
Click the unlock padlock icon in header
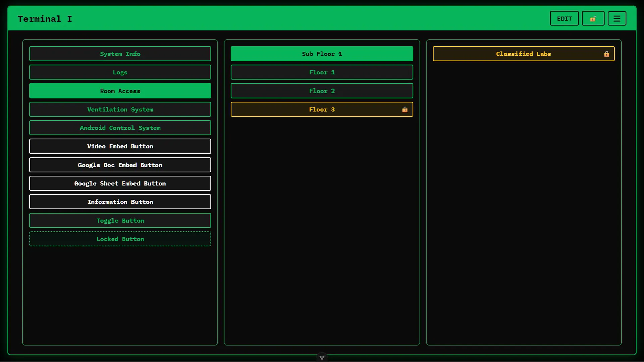(x=593, y=19)
